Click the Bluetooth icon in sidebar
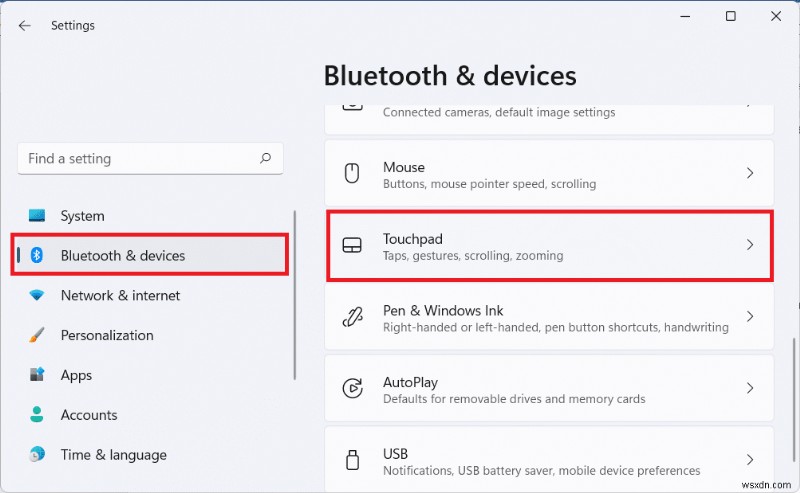The width and height of the screenshot is (800, 493). 37,256
